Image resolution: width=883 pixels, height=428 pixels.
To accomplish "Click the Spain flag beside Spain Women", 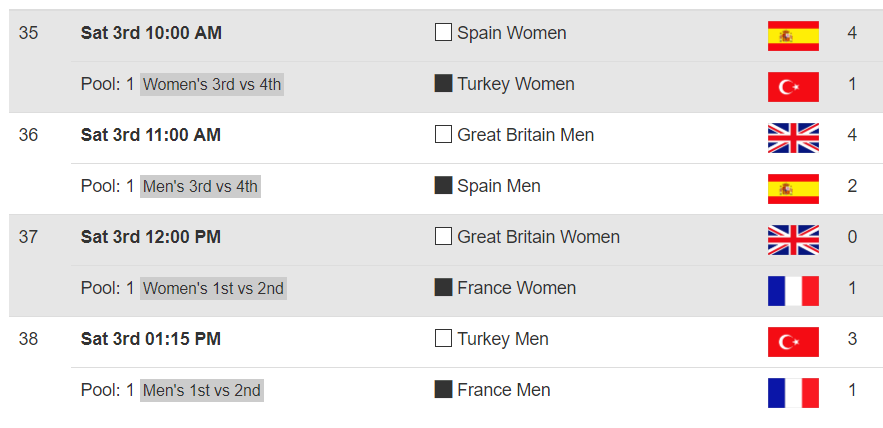I will coord(793,35).
